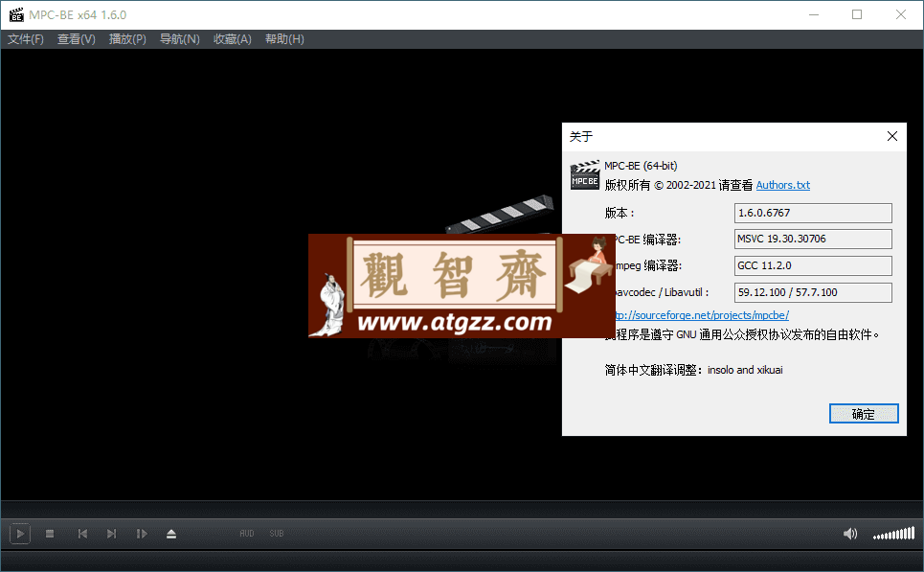The width and height of the screenshot is (924, 572).
Task: Click the SUB subtitle button
Action: [x=277, y=533]
